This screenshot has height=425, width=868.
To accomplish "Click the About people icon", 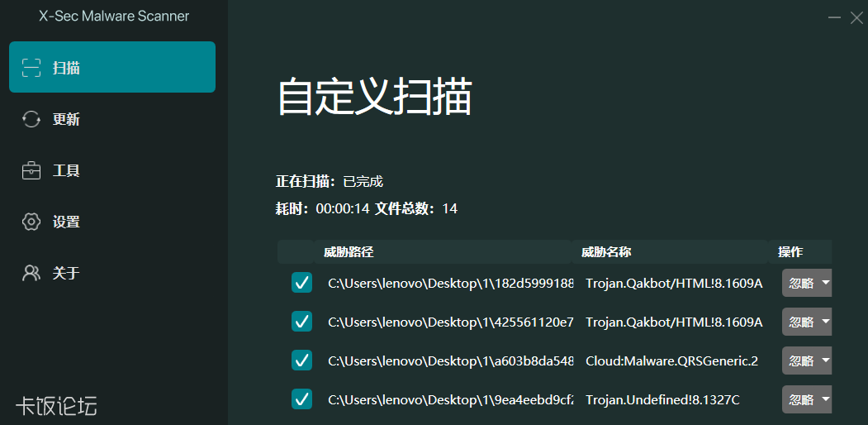I will [31, 273].
